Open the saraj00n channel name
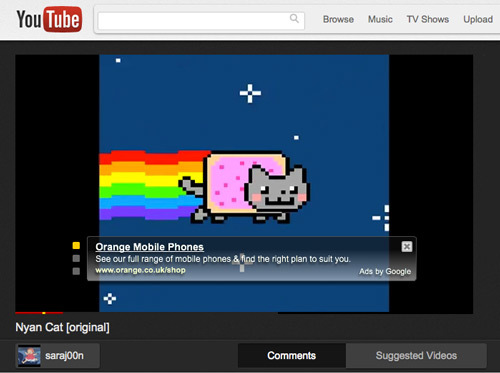The width and height of the screenshot is (500, 373). [x=64, y=356]
